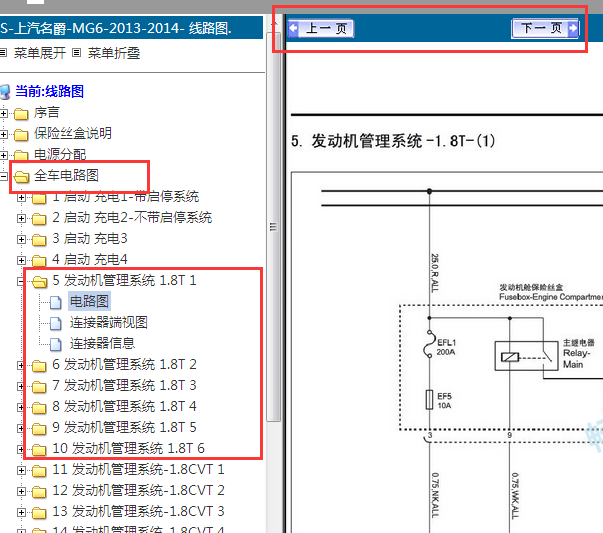
Task: Click the 序言 folder icon
Action: 21,114
